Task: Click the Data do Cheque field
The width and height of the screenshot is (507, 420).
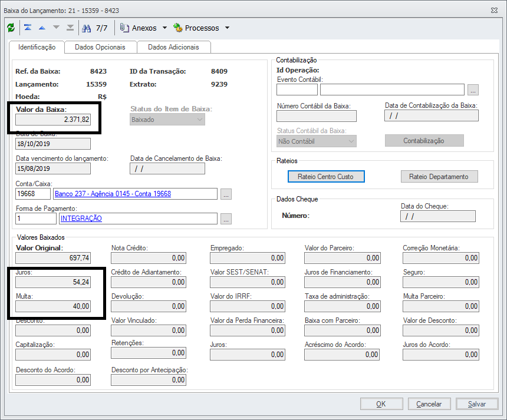Action: click(x=438, y=216)
